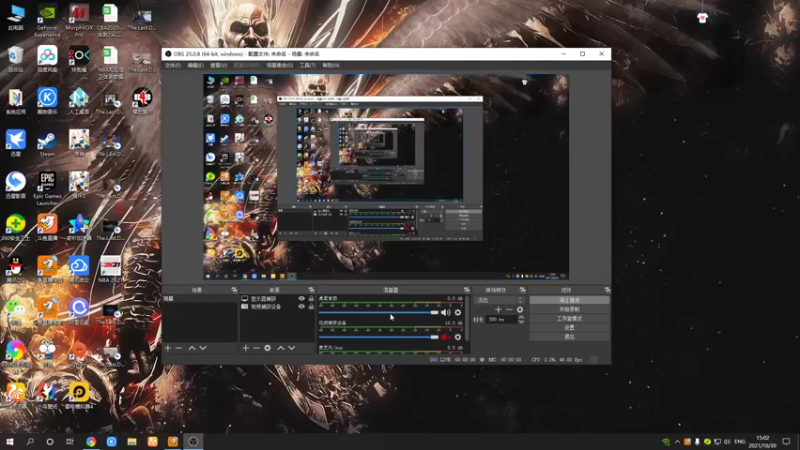
Task: Increase transition duration with up arrow
Action: (x=521, y=317)
